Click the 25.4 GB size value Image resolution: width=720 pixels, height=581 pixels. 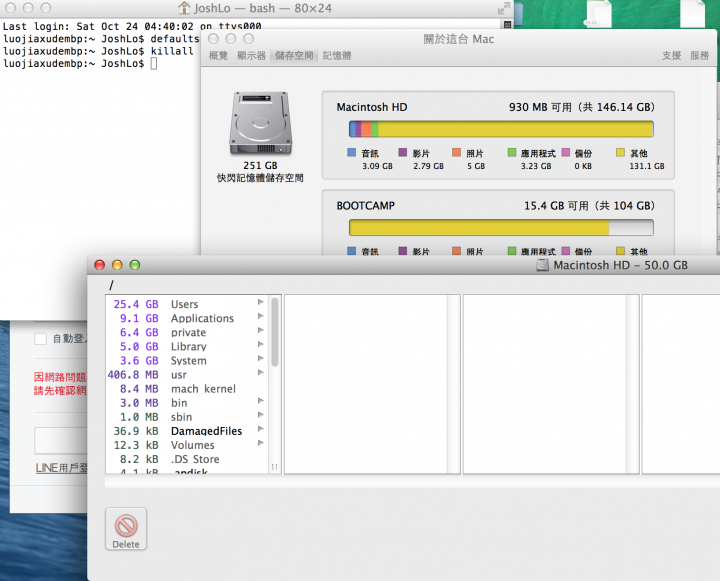pos(136,305)
